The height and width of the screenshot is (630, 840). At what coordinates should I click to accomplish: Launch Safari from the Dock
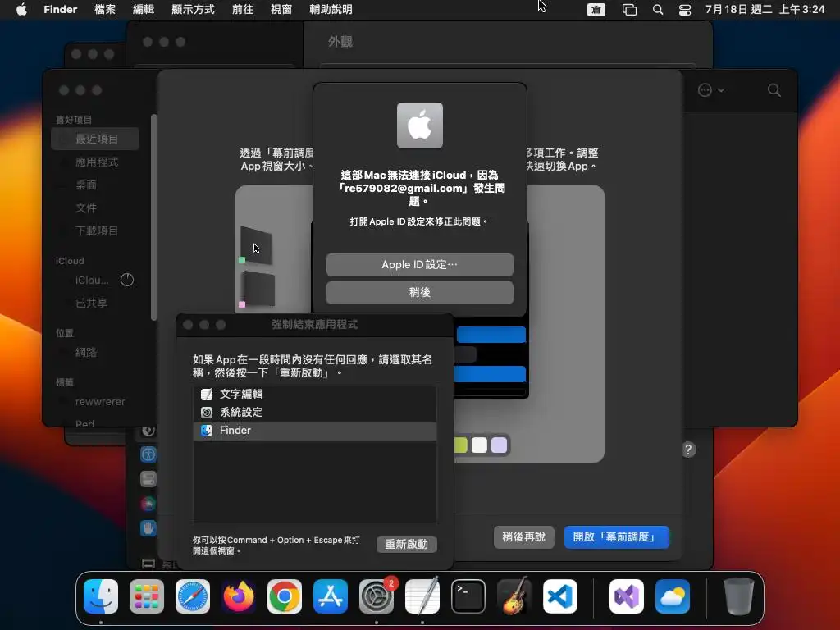193,596
